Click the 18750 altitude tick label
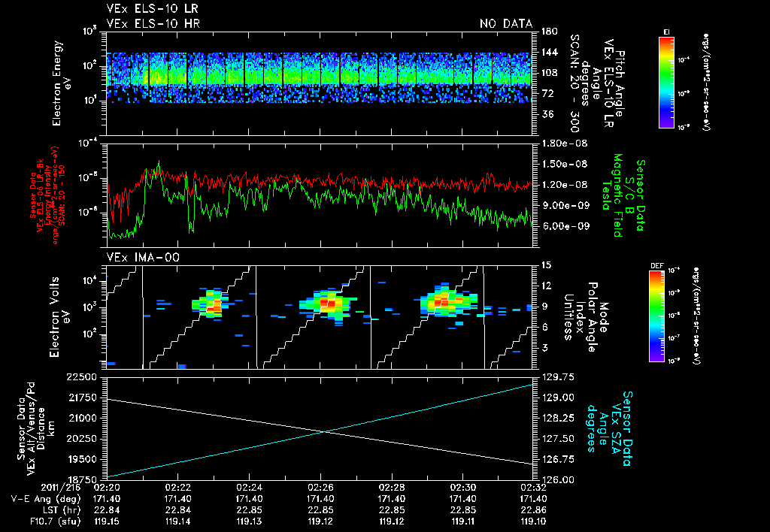This screenshot has height=532, width=770. click(81, 479)
